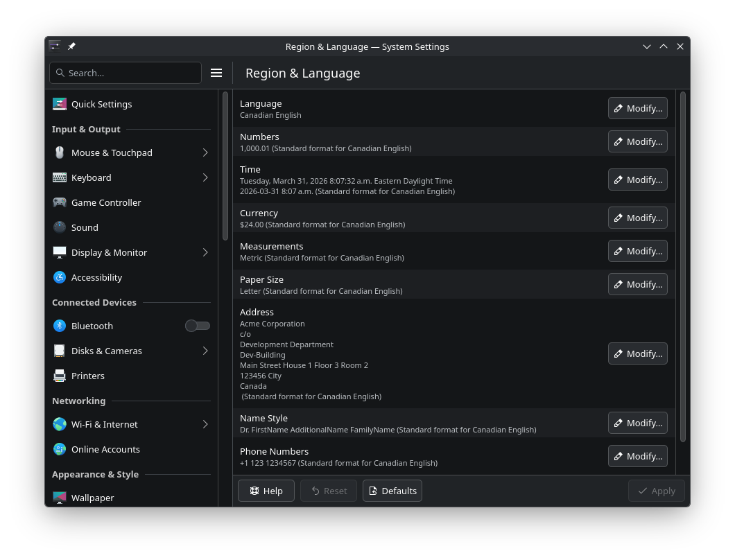The height and width of the screenshot is (560, 735).
Task: Open the Help button
Action: pos(266,491)
